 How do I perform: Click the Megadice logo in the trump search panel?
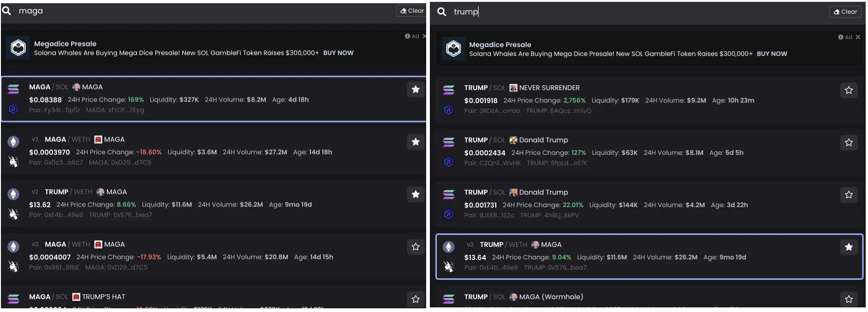(453, 48)
